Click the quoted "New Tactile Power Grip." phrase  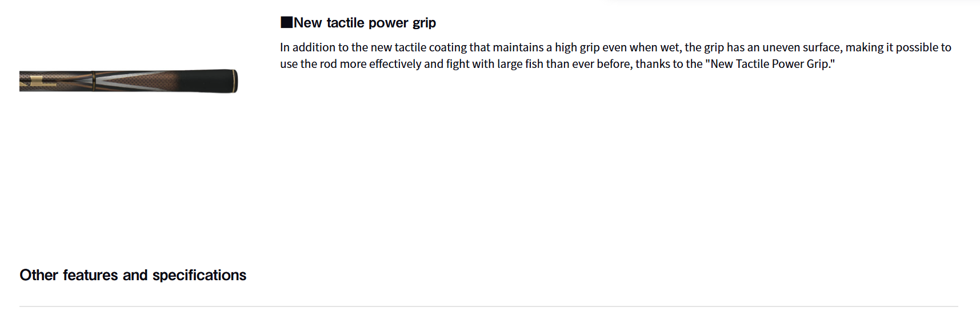[770, 64]
